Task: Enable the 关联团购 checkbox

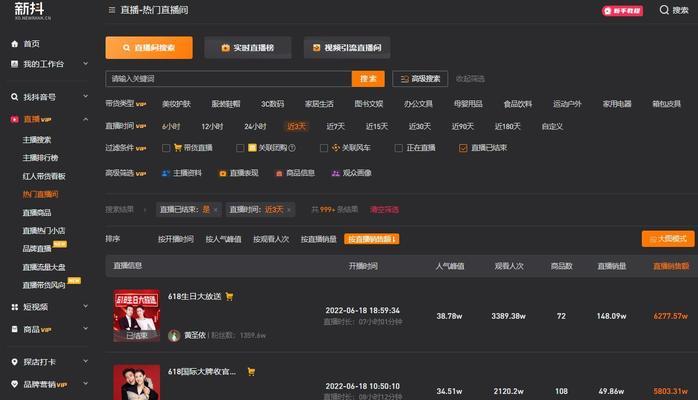Action: [240, 148]
